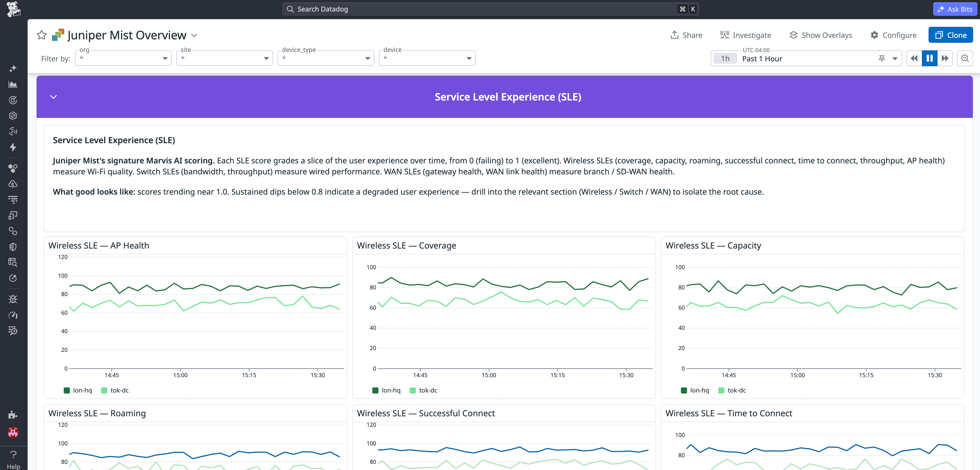Viewport: 980px width, 470px height.
Task: Open the signal waves sidebar icon
Action: (13, 131)
